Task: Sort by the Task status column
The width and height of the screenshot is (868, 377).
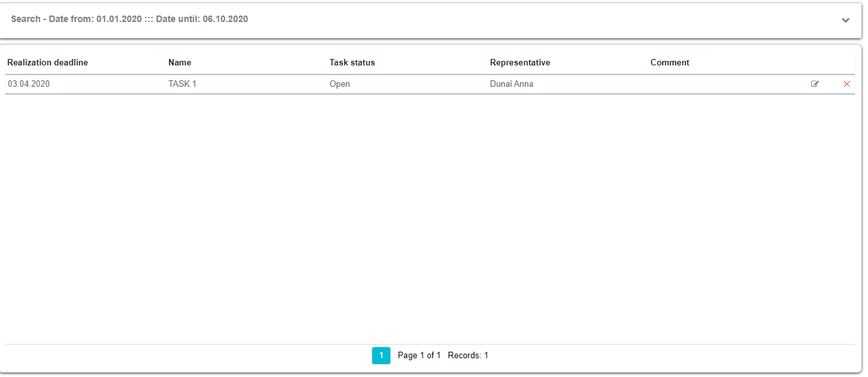Action: pyautogui.click(x=352, y=63)
